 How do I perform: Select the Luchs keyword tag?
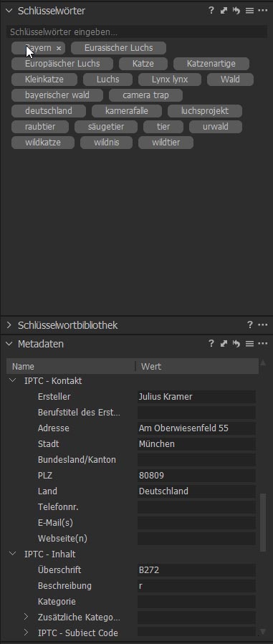pos(108,80)
